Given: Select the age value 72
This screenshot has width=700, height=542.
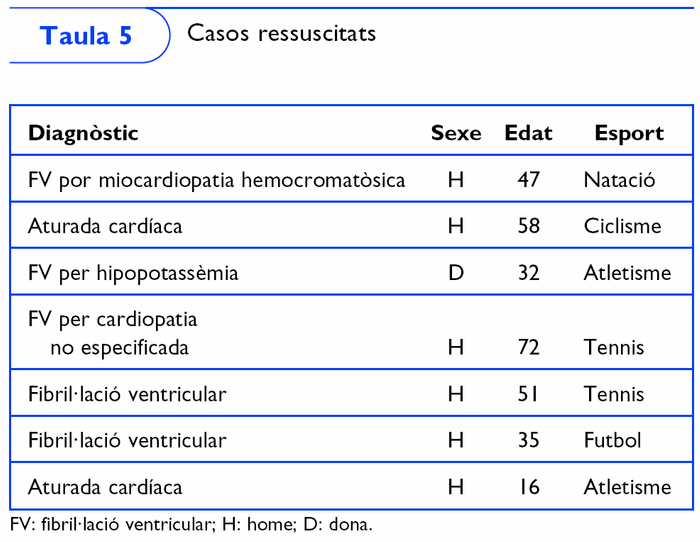Looking at the screenshot, I should (x=529, y=348).
